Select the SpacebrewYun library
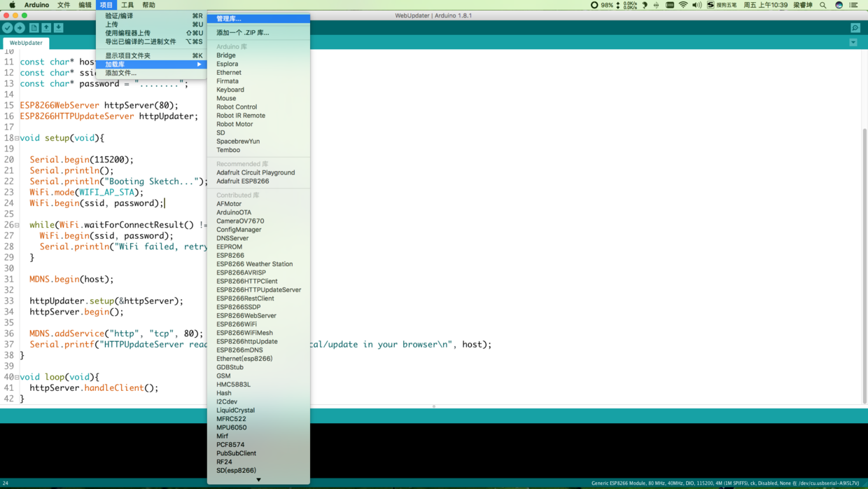This screenshot has width=868, height=489. coord(258,142)
